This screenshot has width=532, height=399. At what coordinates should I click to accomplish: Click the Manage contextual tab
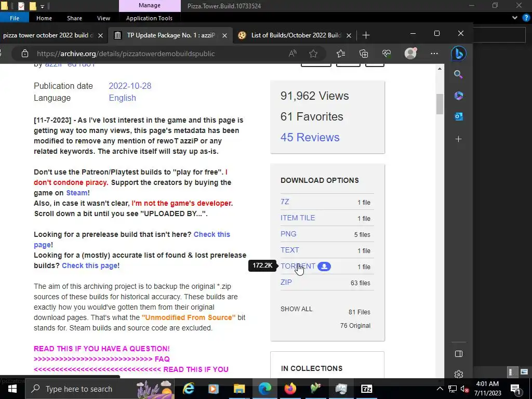150,5
